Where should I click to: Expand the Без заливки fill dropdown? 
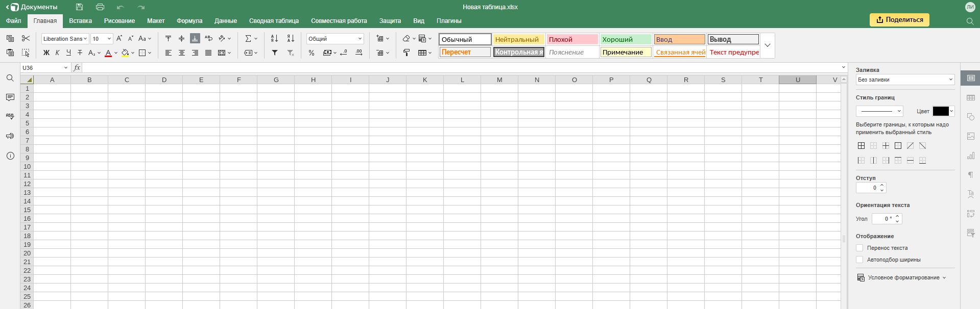[x=905, y=80]
